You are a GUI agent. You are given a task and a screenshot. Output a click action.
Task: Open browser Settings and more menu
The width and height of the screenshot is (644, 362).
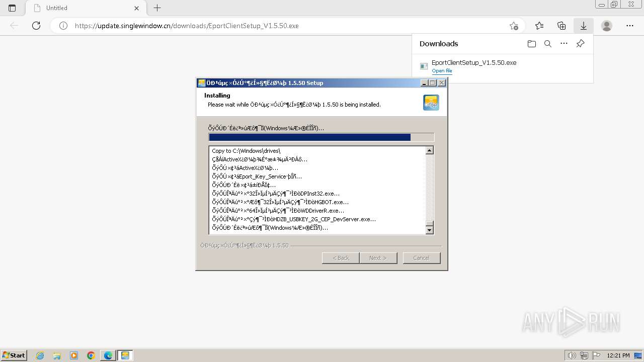[630, 26]
